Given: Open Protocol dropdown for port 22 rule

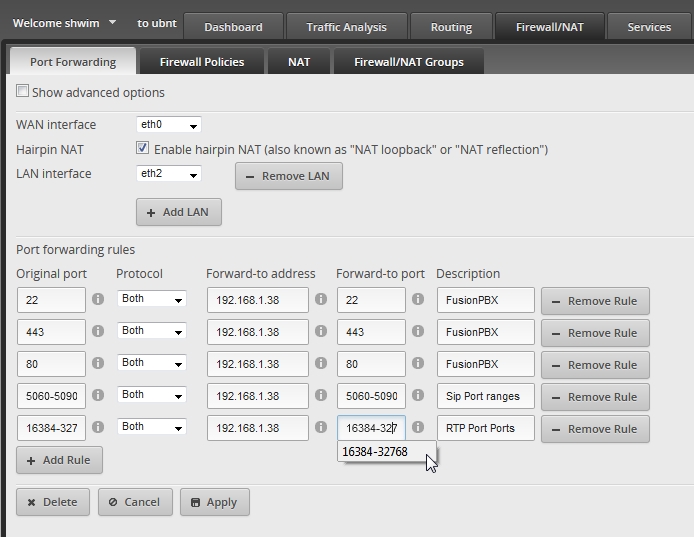Looking at the screenshot, I should click(152, 299).
